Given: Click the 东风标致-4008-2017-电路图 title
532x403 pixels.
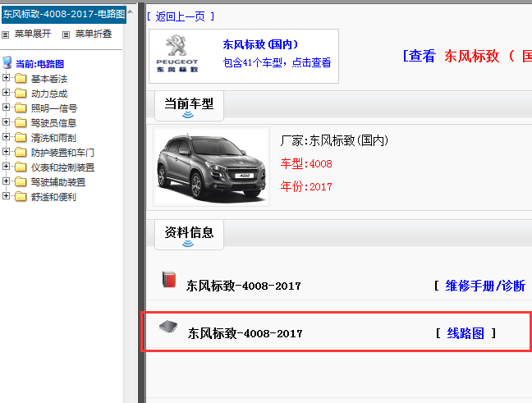Looking at the screenshot, I should (64, 14).
